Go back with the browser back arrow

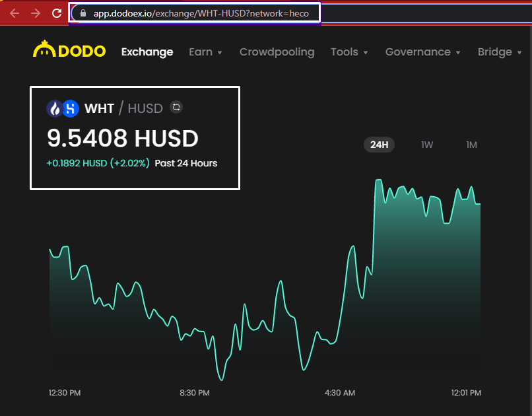coord(15,13)
